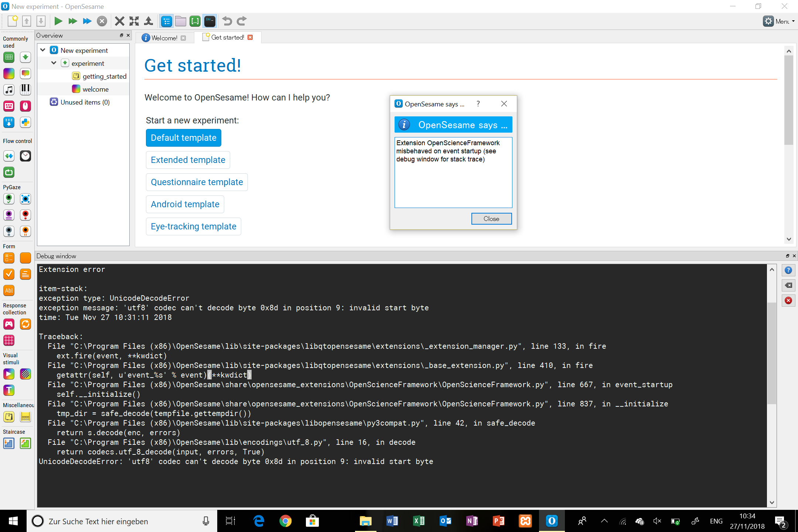Image resolution: width=798 pixels, height=532 pixels.
Task: Select the coroutines item icon
Action: pyautogui.click(x=9, y=156)
